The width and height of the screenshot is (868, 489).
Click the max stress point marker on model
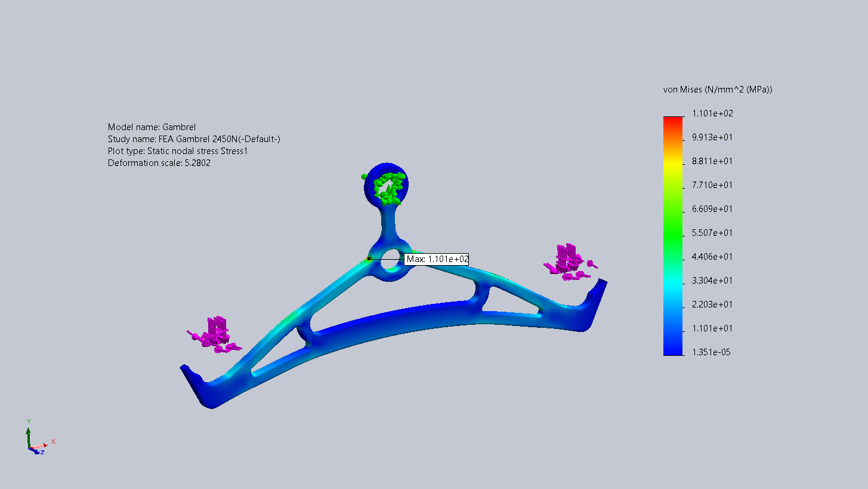point(369,259)
